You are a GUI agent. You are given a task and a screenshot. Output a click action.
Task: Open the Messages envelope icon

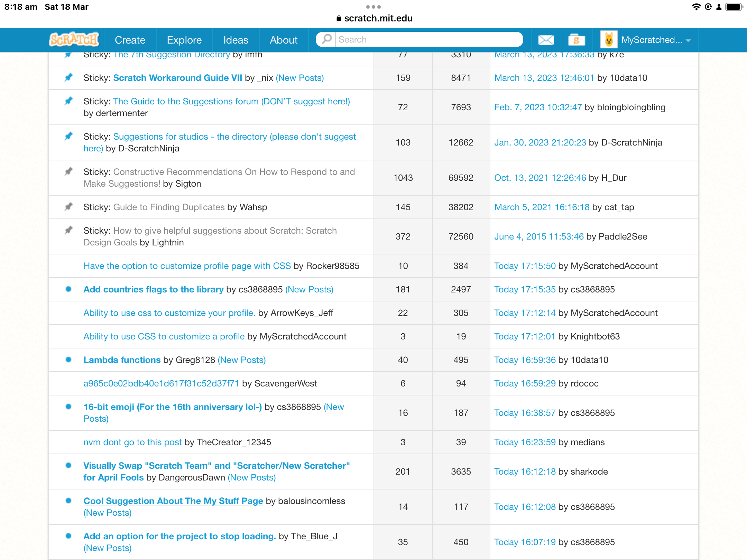click(546, 40)
